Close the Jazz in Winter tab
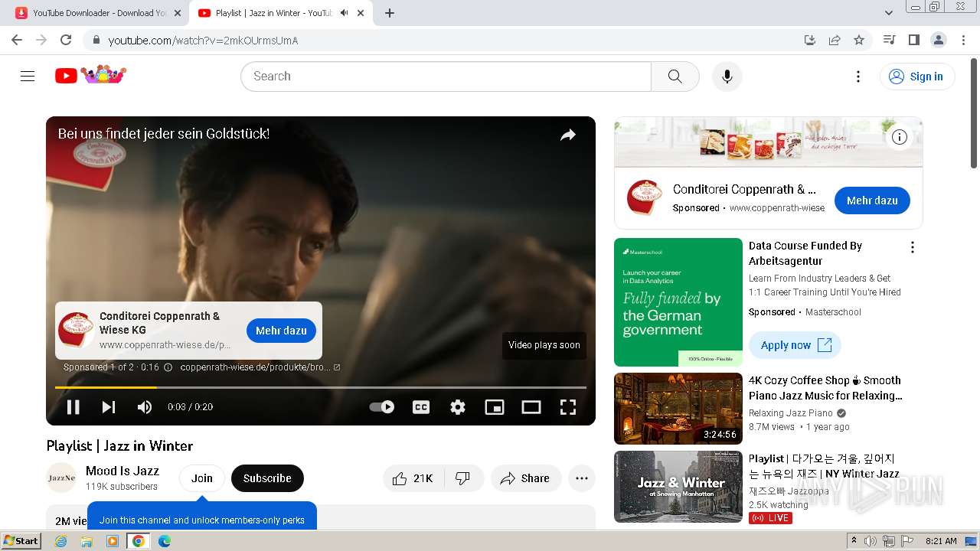Viewport: 980px width, 551px height. (x=361, y=13)
